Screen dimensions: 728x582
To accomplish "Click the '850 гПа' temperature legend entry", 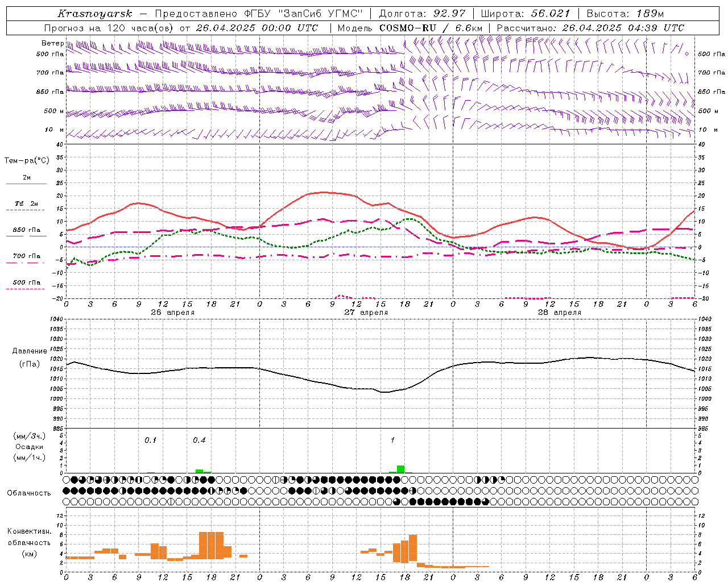I will pyautogui.click(x=27, y=230).
